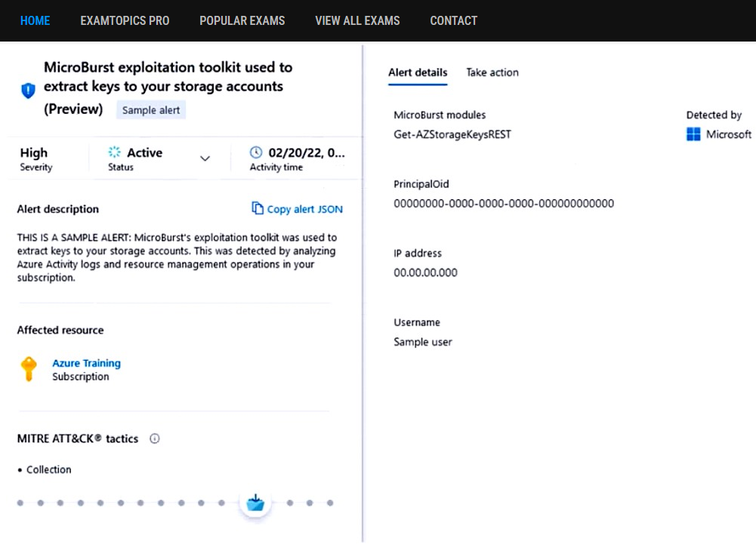Click the Sample alert badge
The width and height of the screenshot is (756, 545).
(x=151, y=110)
